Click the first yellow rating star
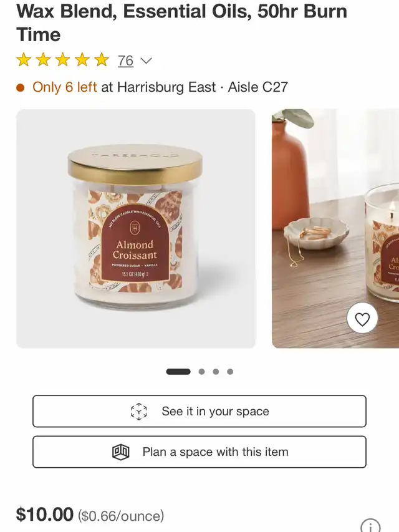 pyautogui.click(x=24, y=60)
